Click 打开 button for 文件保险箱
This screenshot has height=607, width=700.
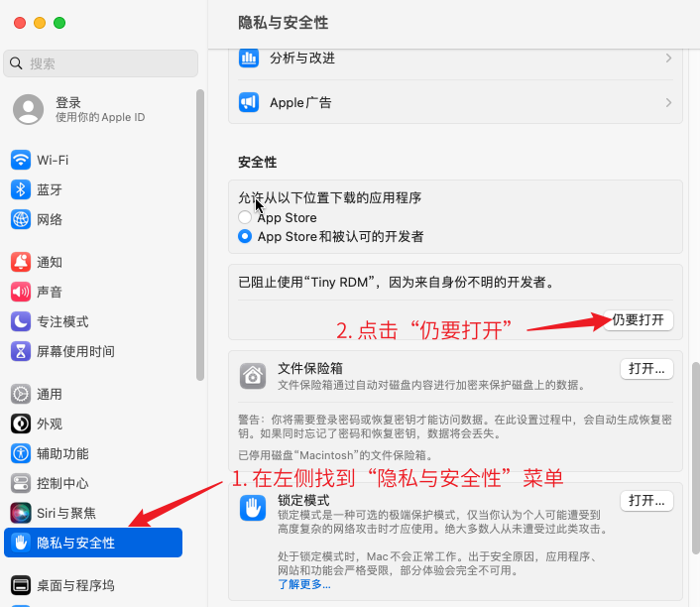pyautogui.click(x=646, y=369)
